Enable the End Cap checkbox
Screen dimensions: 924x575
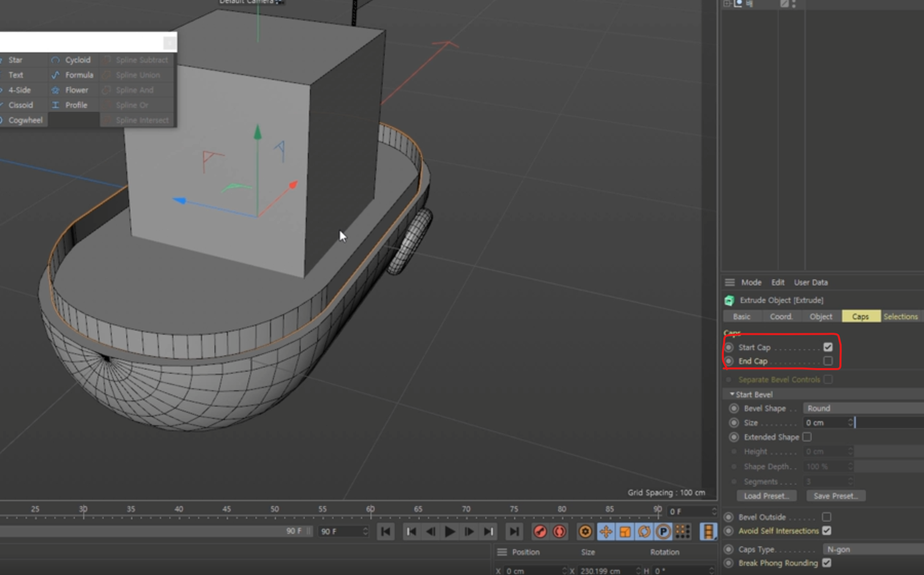[x=828, y=361]
